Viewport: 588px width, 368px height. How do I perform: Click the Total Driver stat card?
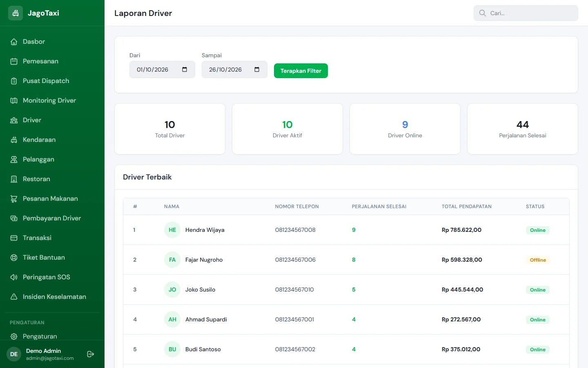pyautogui.click(x=170, y=129)
